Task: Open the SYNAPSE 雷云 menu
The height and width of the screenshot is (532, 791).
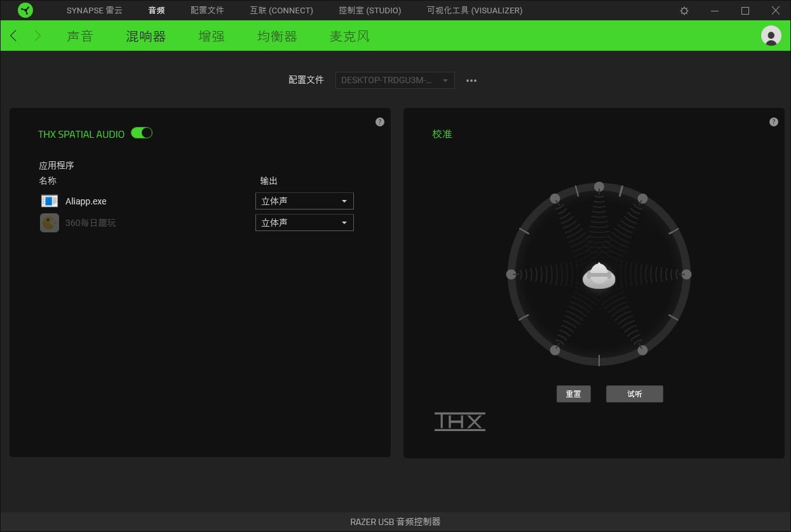Action: (x=95, y=11)
